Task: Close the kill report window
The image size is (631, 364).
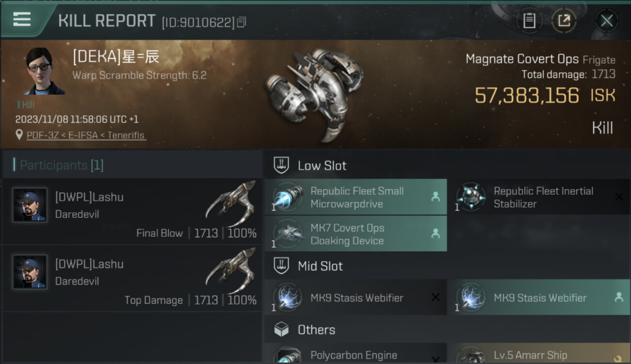Action: pyautogui.click(x=606, y=20)
